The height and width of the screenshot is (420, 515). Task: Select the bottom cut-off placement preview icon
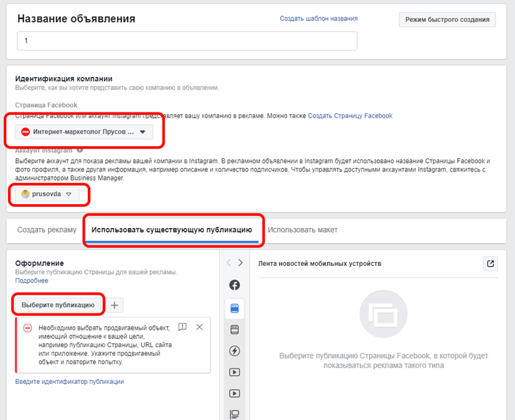tap(234, 414)
